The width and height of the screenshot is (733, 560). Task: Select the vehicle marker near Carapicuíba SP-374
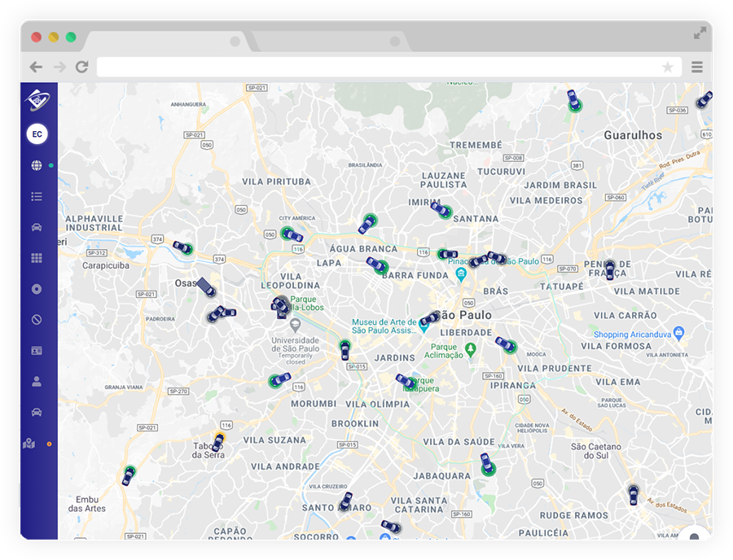tap(182, 247)
